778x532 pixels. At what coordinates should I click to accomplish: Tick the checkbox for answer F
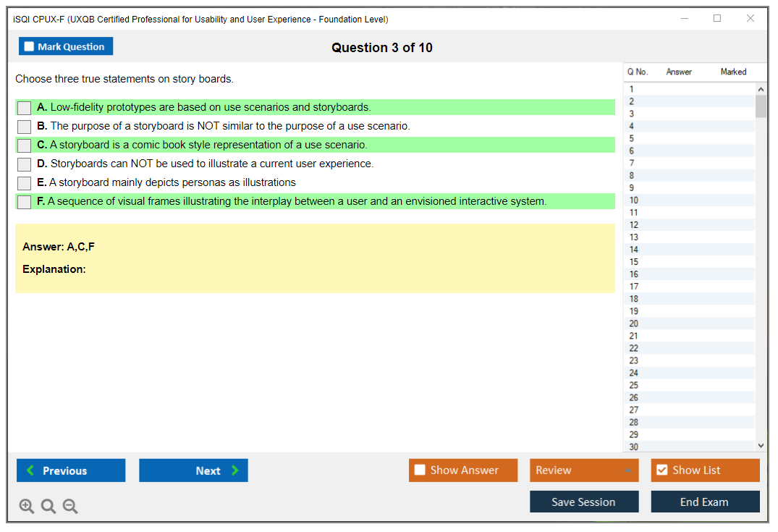(x=24, y=202)
